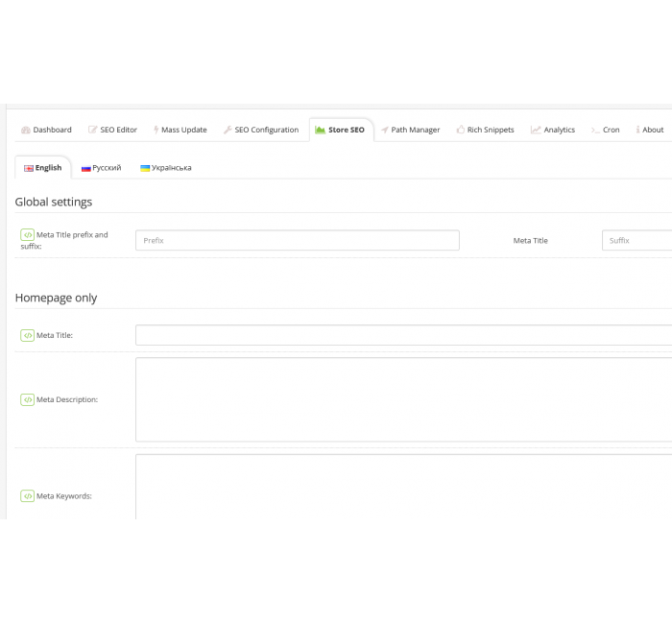Click the Meta Keywords textarea
672x624 pixels.
click(404, 487)
